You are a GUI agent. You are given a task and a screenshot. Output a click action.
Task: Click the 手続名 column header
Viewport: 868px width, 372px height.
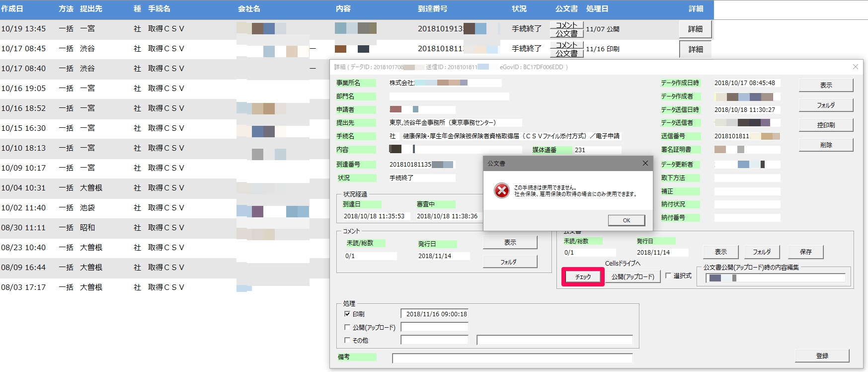tap(159, 9)
